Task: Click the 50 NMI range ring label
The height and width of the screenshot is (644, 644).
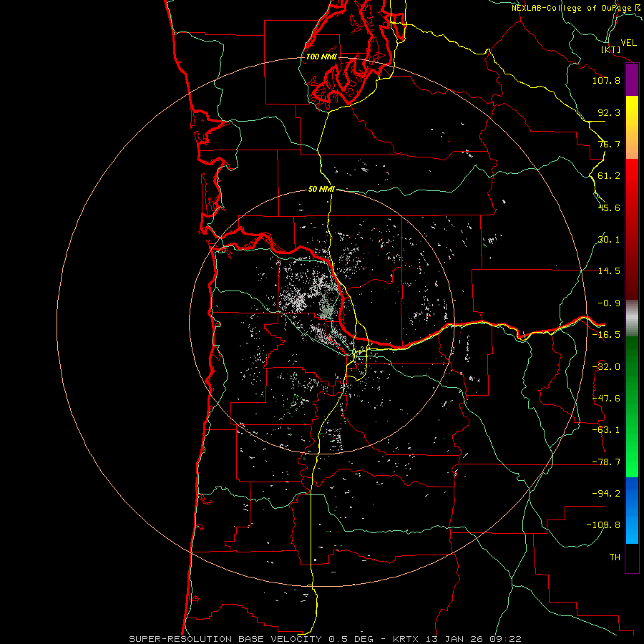Action: pyautogui.click(x=321, y=190)
